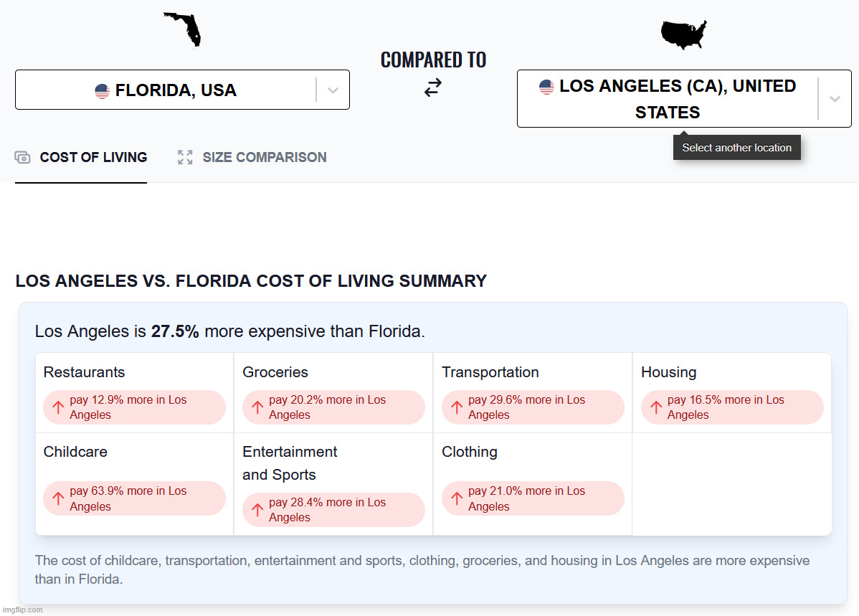Click the red arrow in Restaurants card

59,407
